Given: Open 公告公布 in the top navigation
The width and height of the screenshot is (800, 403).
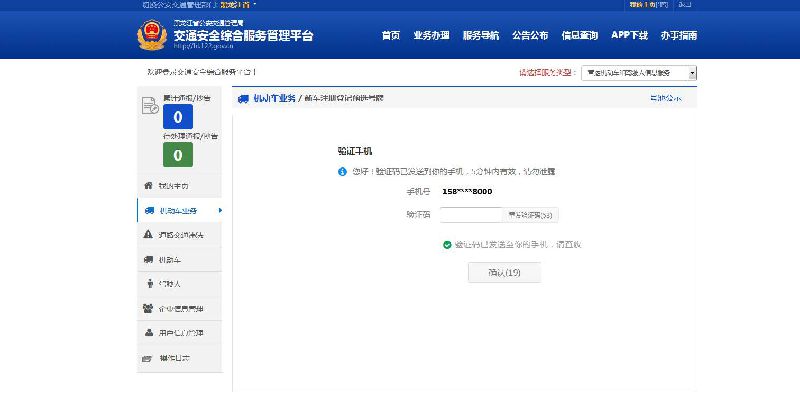Looking at the screenshot, I should tap(530, 35).
